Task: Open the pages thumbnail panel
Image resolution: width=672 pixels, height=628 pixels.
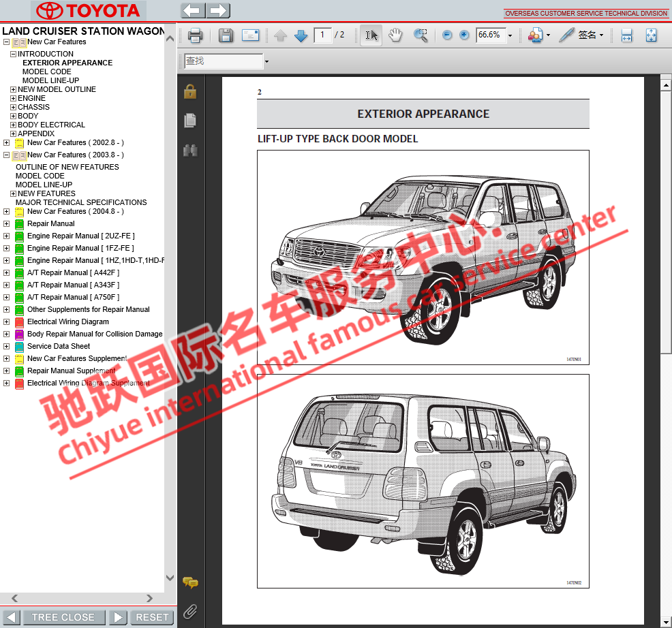Action: (x=190, y=121)
